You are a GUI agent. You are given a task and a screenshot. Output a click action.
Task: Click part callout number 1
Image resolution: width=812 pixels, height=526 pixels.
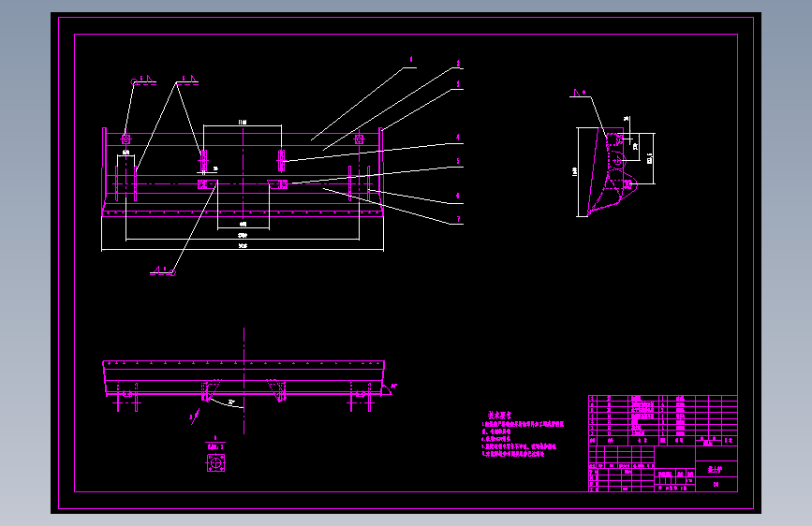pos(411,60)
